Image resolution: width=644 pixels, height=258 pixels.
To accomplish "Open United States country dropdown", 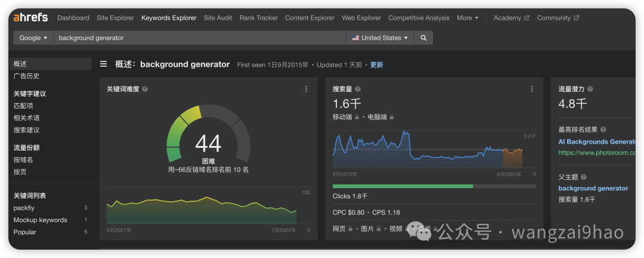I will pos(380,38).
